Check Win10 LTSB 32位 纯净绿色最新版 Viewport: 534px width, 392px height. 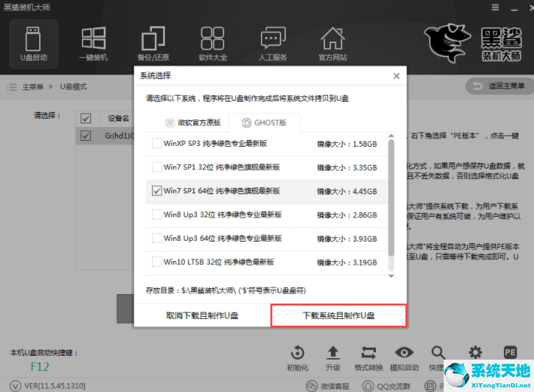(156, 262)
